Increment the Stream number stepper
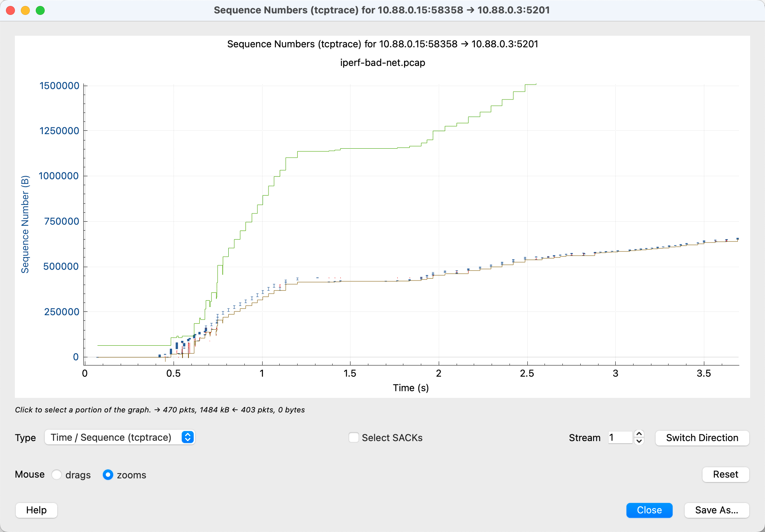Viewport: 765px width, 532px height. [639, 434]
